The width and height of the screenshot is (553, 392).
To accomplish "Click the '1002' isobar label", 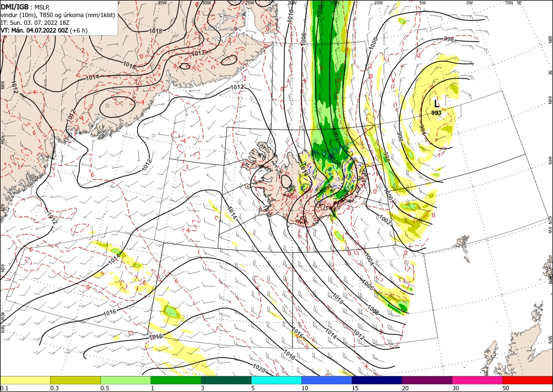I will [385, 220].
